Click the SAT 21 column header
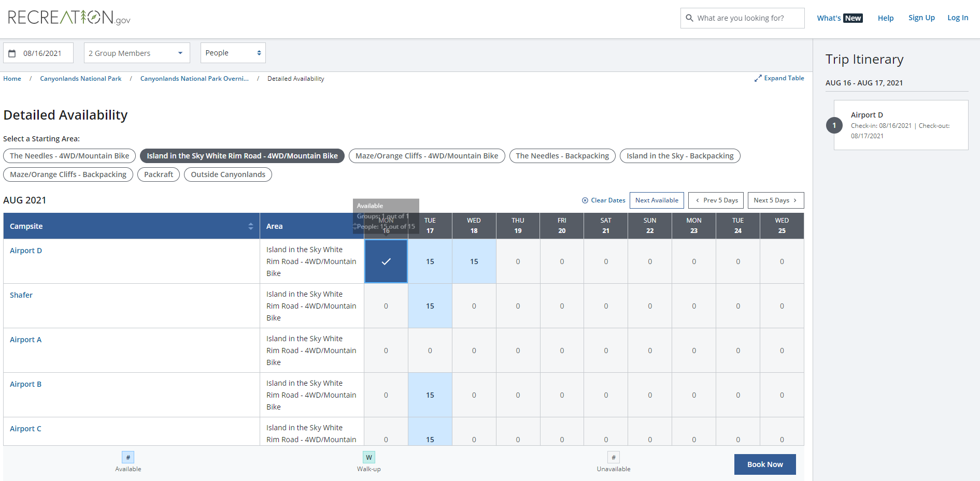Viewport: 980px width, 481px height. (x=606, y=226)
